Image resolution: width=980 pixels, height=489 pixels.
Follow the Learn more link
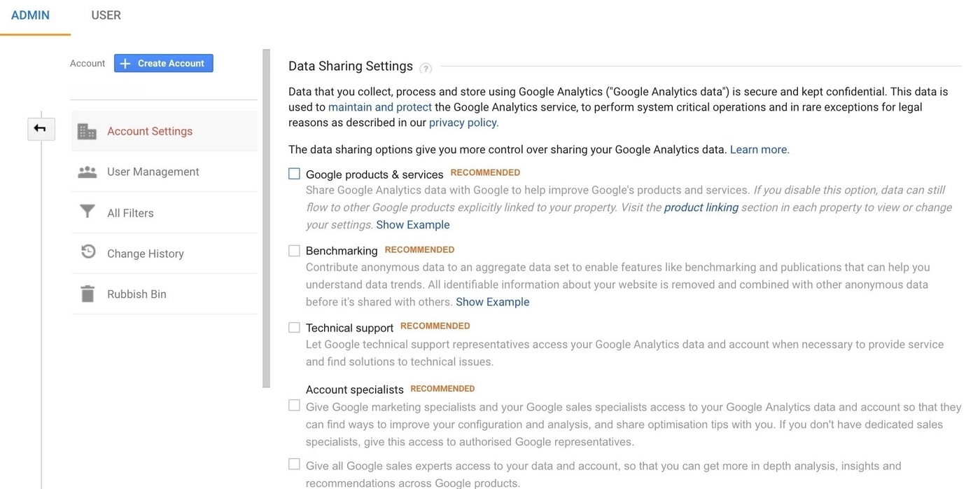[759, 149]
